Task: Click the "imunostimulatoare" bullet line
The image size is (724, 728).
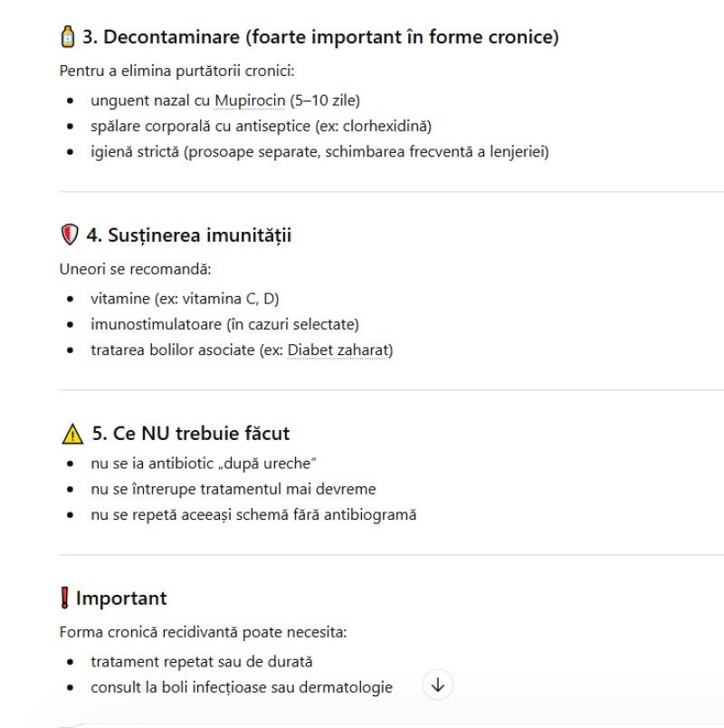Action: click(x=224, y=324)
